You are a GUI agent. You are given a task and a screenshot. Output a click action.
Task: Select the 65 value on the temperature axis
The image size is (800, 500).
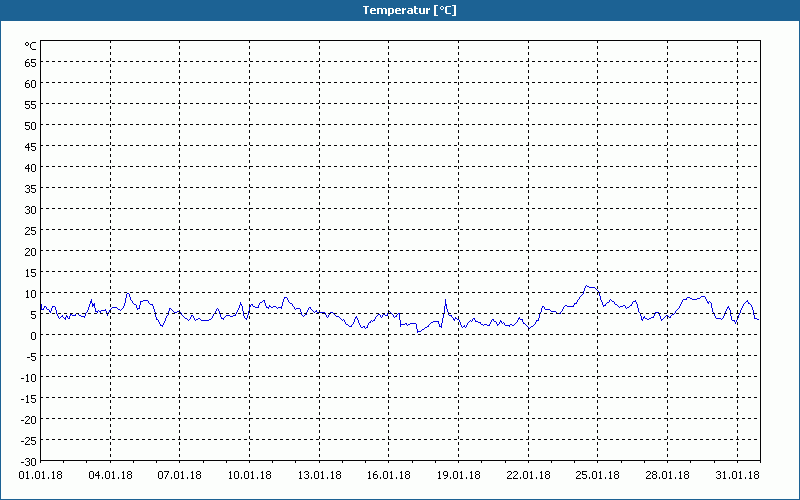pyautogui.click(x=31, y=63)
